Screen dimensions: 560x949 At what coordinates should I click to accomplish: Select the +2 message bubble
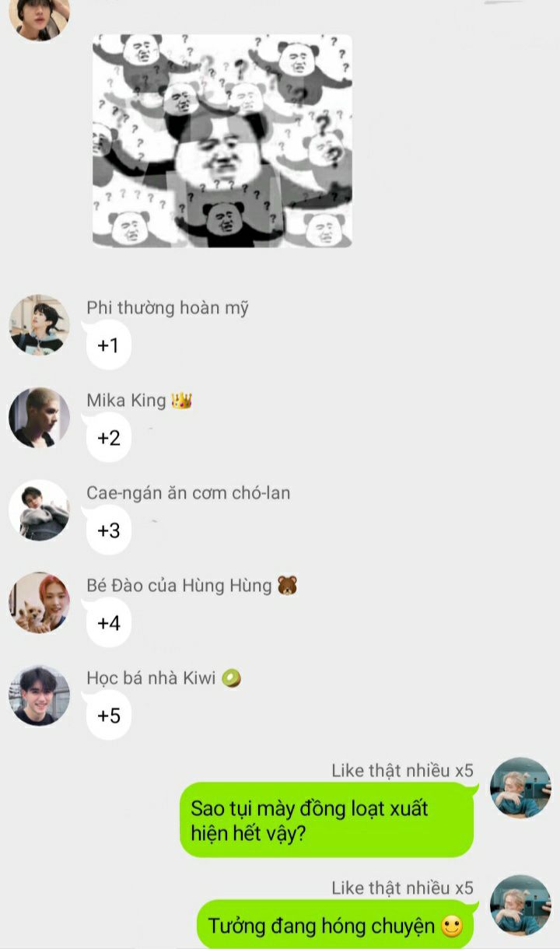coord(108,438)
